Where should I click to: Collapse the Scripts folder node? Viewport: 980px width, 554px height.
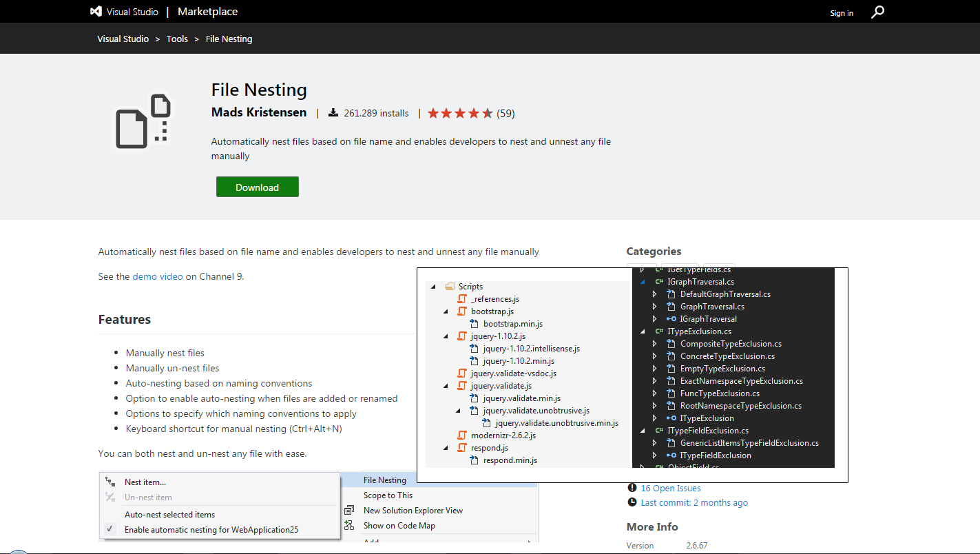coord(434,287)
